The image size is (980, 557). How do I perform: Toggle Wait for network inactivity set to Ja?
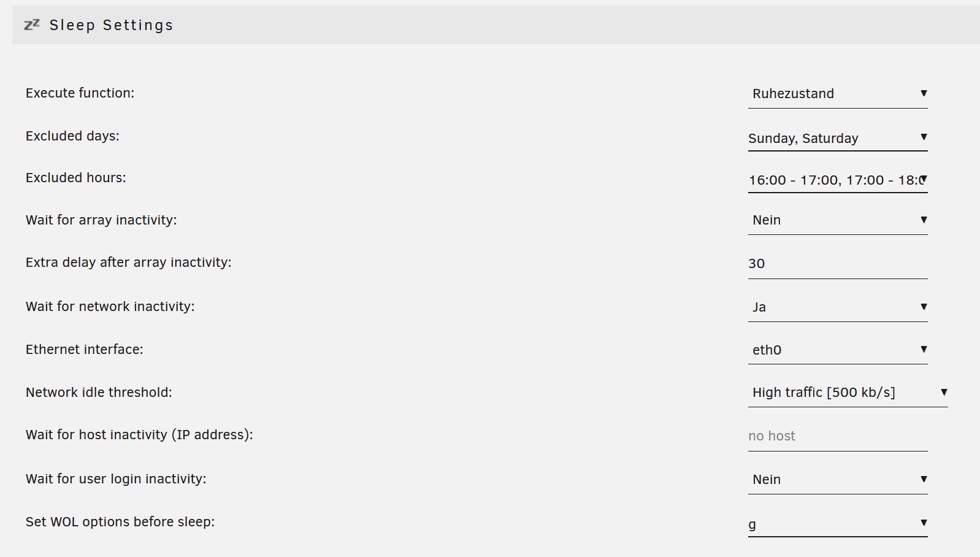click(838, 307)
